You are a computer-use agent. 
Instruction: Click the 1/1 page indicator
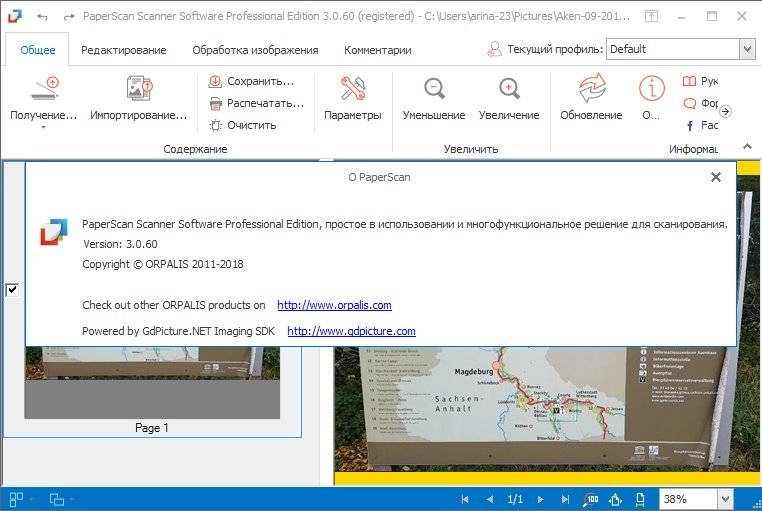(515, 499)
